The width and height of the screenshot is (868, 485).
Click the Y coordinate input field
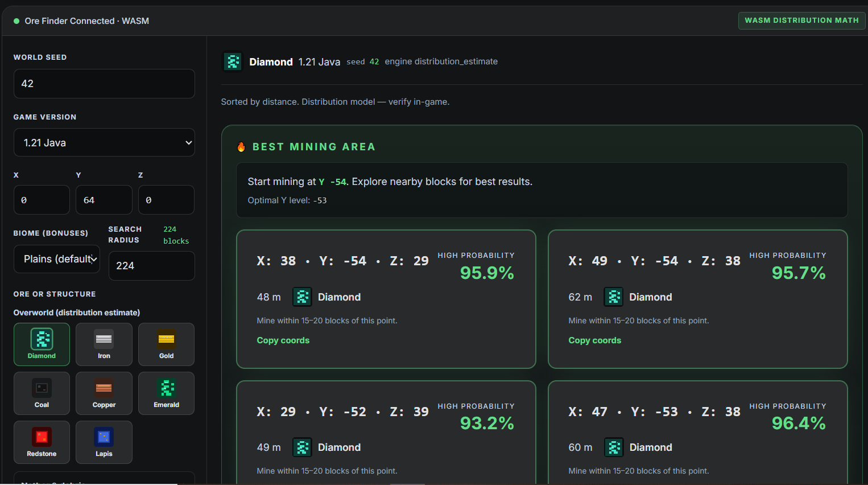(104, 200)
